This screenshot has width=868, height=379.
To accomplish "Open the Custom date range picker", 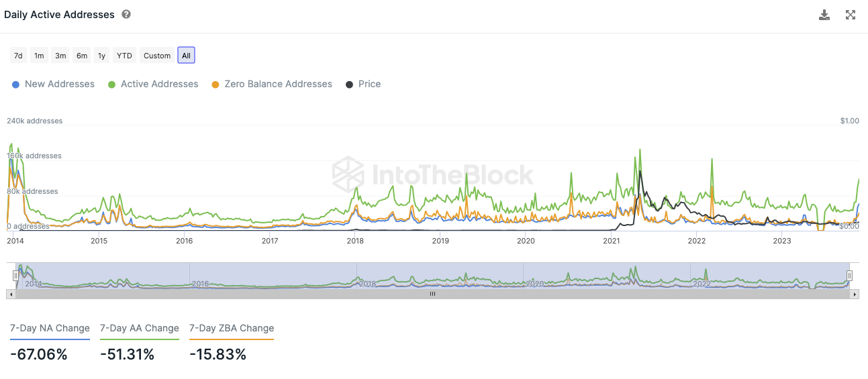I will coord(157,56).
